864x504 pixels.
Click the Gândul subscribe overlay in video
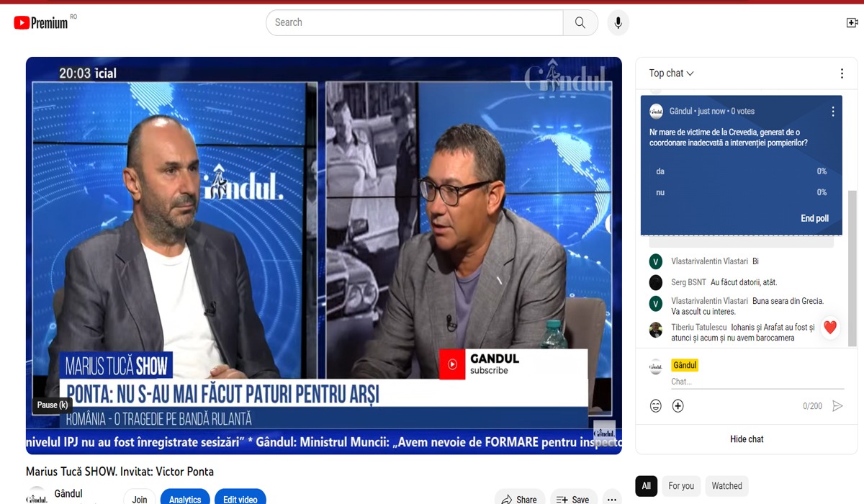(x=513, y=364)
